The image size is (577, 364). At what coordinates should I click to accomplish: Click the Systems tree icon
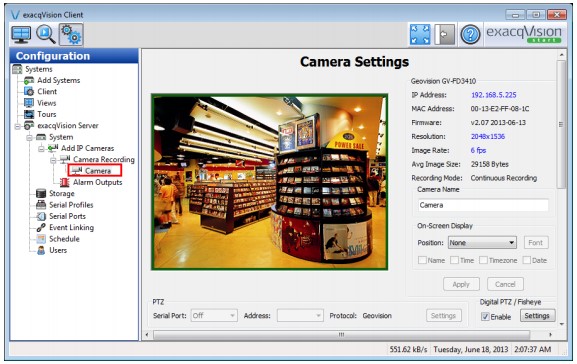(17, 69)
